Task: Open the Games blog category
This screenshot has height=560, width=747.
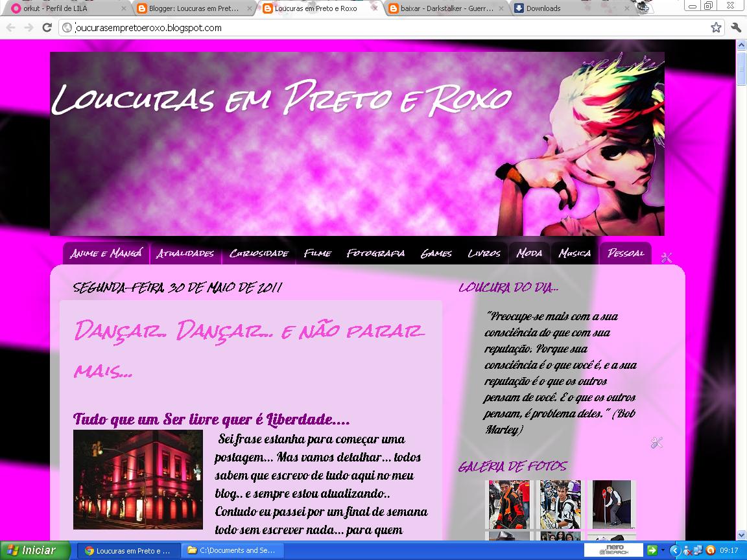Action: [436, 253]
